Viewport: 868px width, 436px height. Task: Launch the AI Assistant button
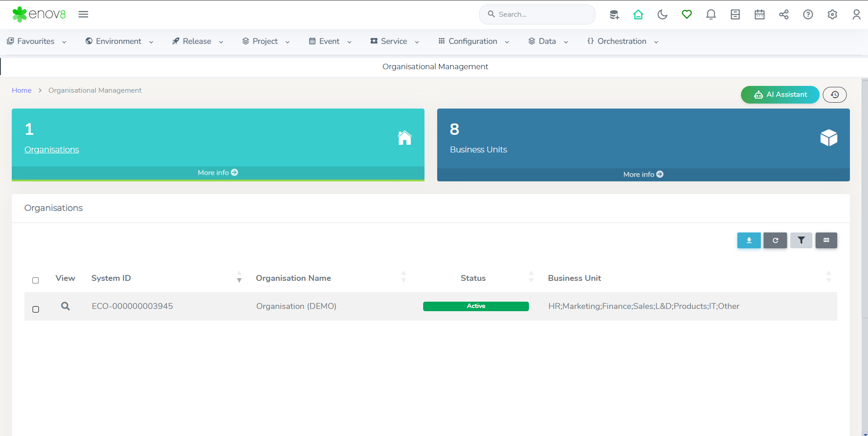pos(780,95)
